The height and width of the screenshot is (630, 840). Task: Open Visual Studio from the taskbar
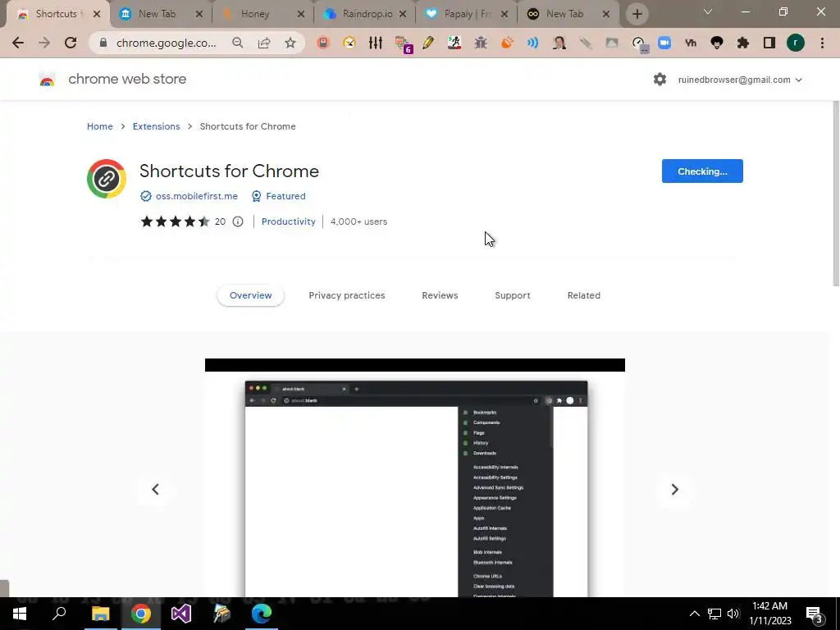tap(181, 614)
